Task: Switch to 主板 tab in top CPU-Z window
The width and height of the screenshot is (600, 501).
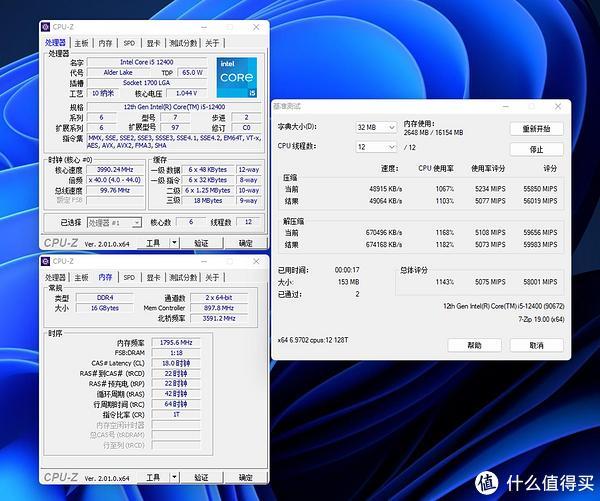Action: pos(81,44)
